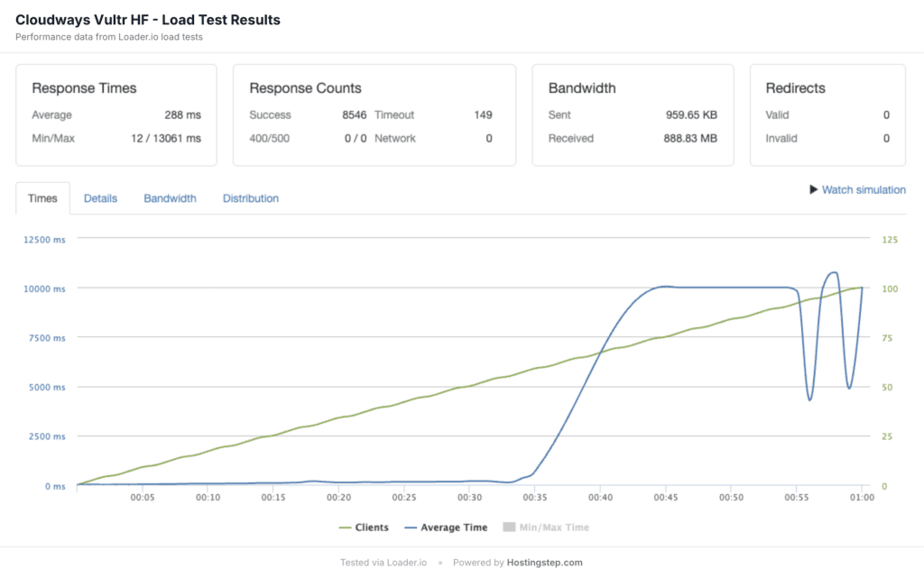The height and width of the screenshot is (578, 924).
Task: Click the right-axis label 100
Action: coord(890,289)
